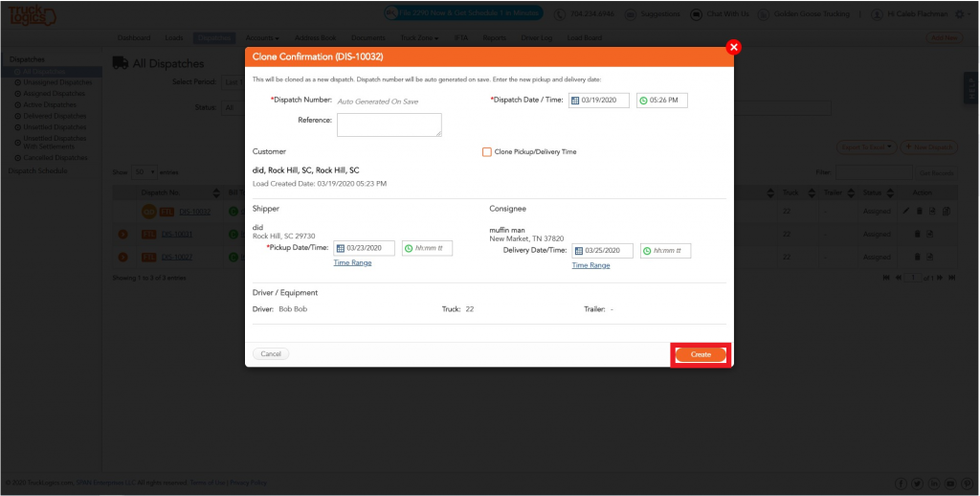Open DIS-10027 dispatch link

tap(177, 257)
